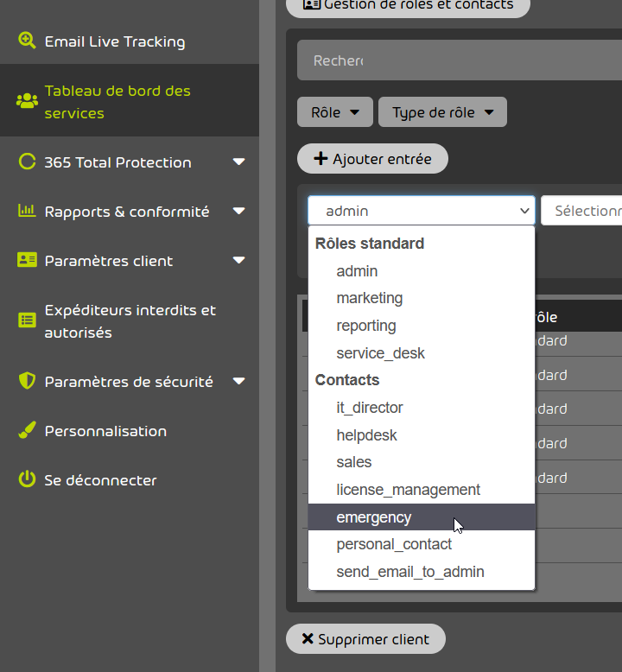
Task: Click the Ajouter entrée button
Action: [372, 159]
